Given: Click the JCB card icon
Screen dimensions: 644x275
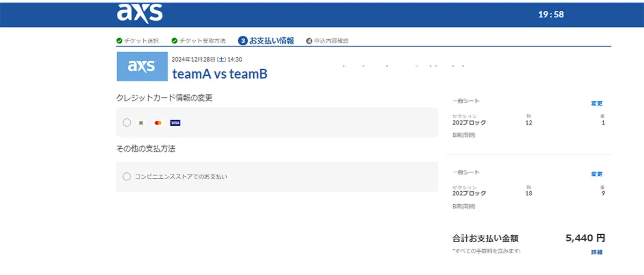Looking at the screenshot, I should [141, 123].
